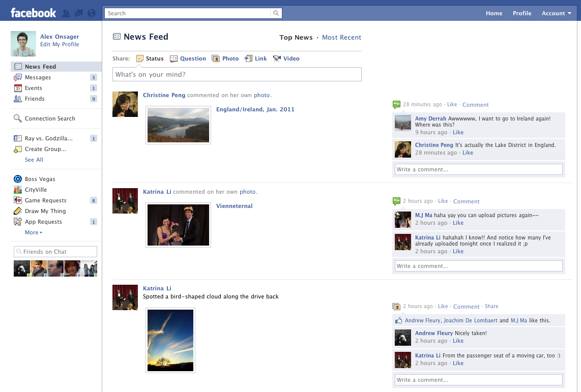Go to Profile in top navigation
Viewport: 581px width, 392px height.
[x=522, y=13]
